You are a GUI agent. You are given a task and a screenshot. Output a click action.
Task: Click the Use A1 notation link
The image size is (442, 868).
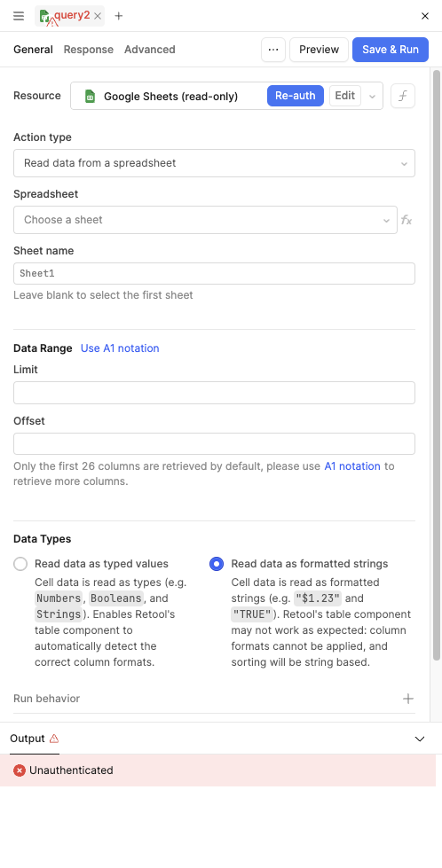click(120, 348)
